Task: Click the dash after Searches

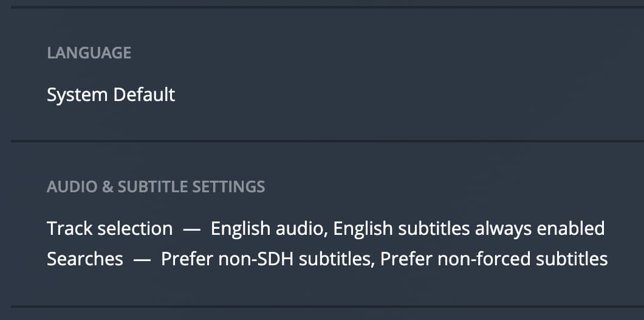Action: point(142,259)
